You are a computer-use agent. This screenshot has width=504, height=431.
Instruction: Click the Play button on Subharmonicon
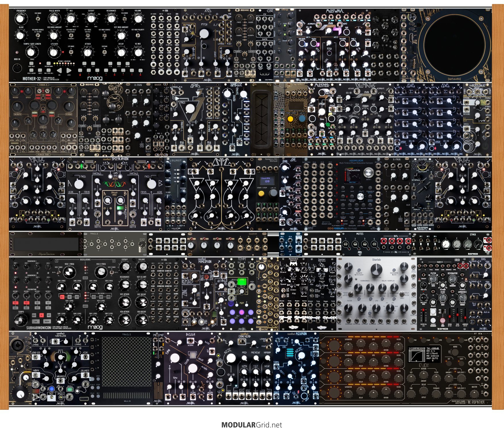[x=35, y=322]
